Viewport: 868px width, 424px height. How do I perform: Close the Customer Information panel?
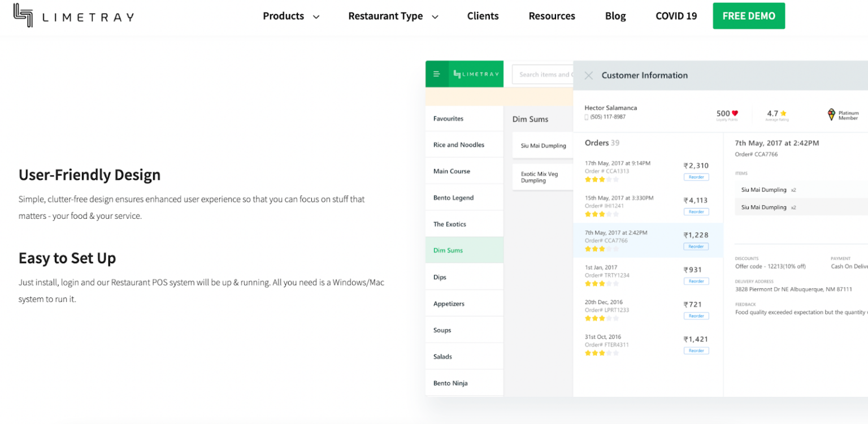click(588, 75)
